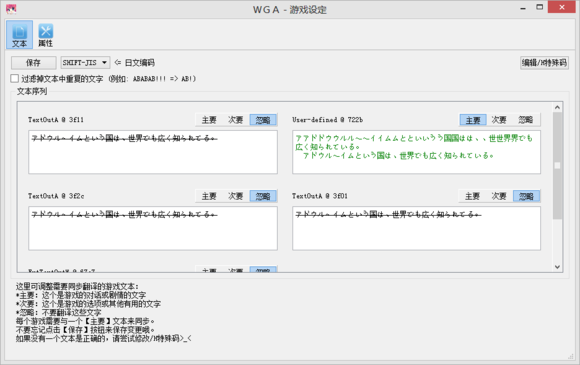
Task: Click the TextOutA 3f2c text box
Action: point(153,228)
